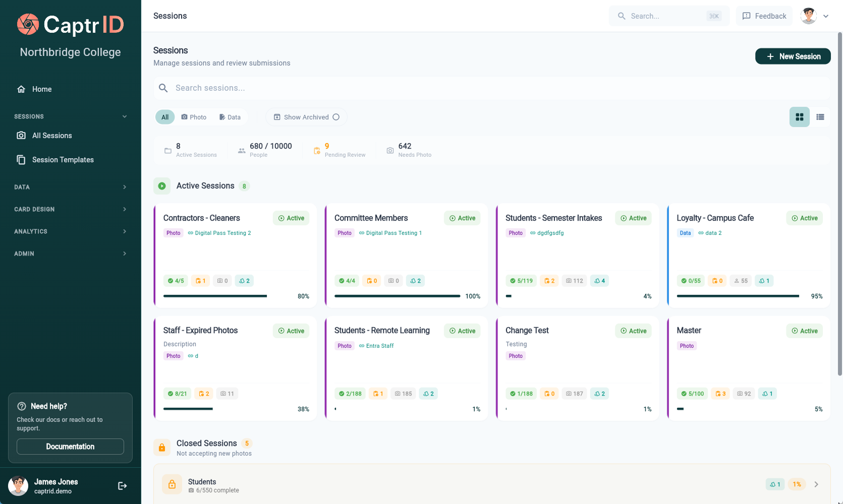Enable the Show Archived toggle
843x504 pixels.
click(336, 116)
